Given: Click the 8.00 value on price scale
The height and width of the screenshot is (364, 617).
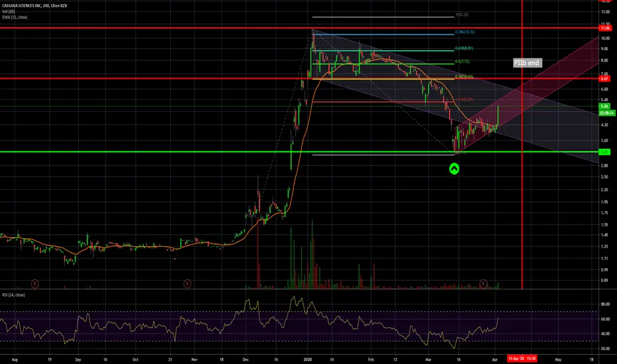Looking at the screenshot, I should click(604, 61).
